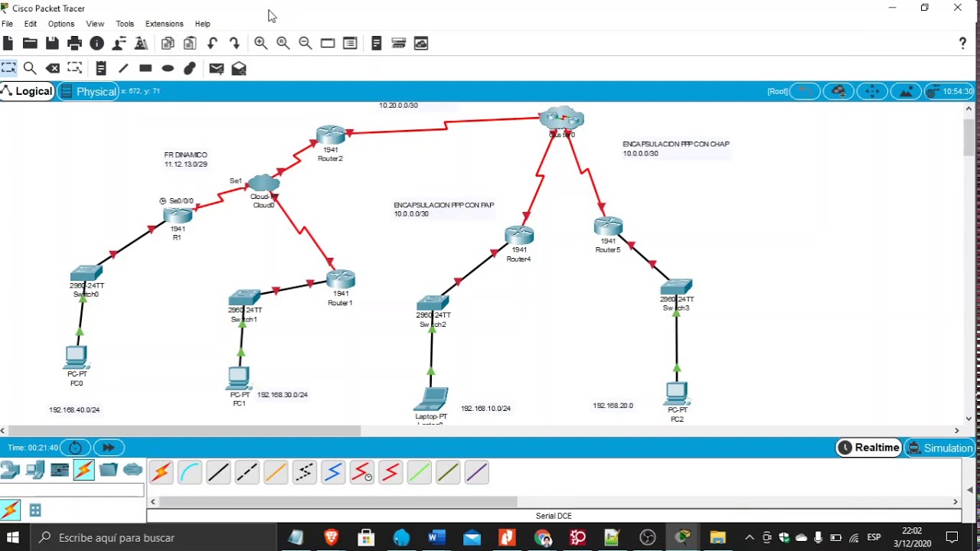
Task: Open the drawing palette window icon
Action: pos(328,44)
